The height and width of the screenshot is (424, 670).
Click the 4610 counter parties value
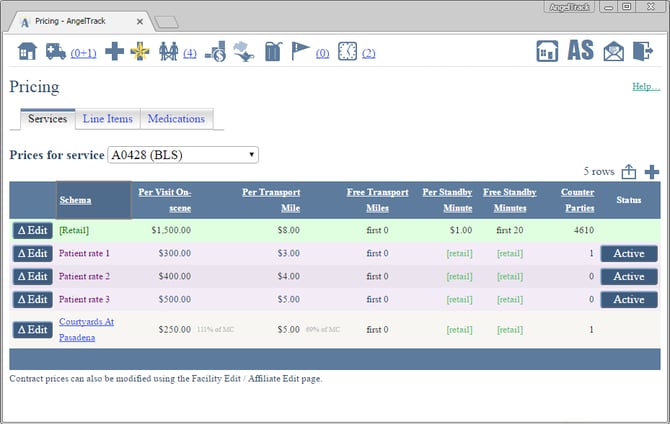[x=584, y=230]
